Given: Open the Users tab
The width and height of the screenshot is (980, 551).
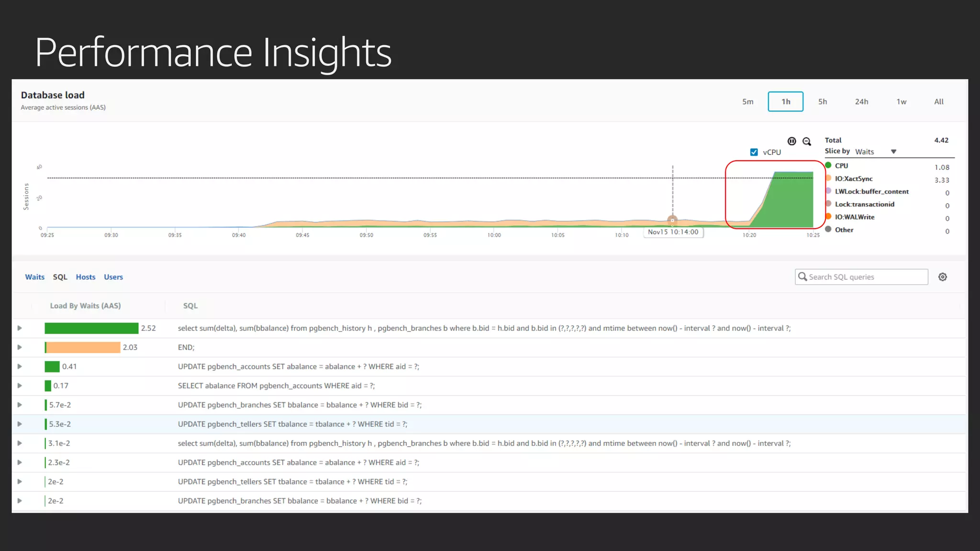Looking at the screenshot, I should (113, 277).
